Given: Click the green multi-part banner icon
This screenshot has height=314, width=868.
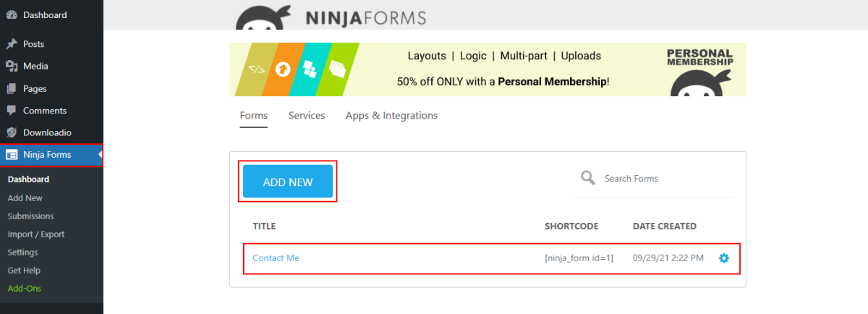Looking at the screenshot, I should [x=336, y=69].
